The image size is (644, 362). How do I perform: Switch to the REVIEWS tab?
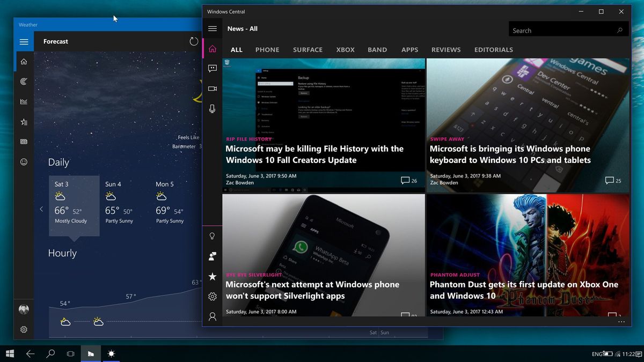pos(446,49)
